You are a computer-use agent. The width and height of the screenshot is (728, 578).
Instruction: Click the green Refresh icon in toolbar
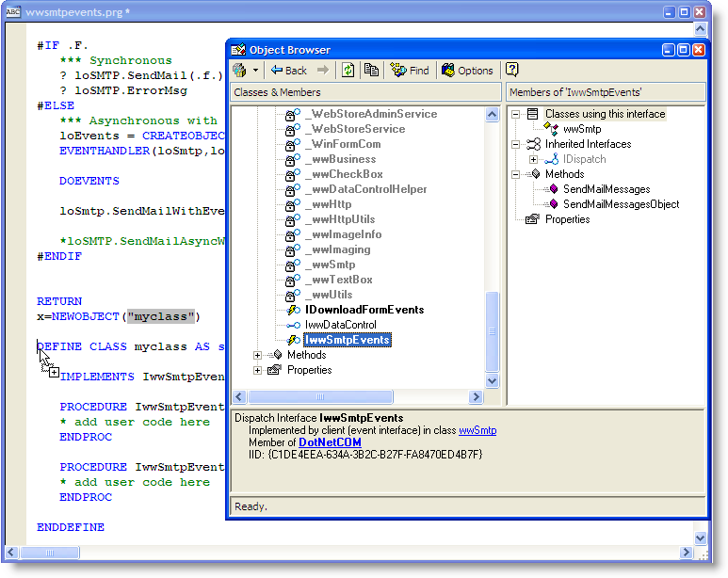click(x=348, y=71)
